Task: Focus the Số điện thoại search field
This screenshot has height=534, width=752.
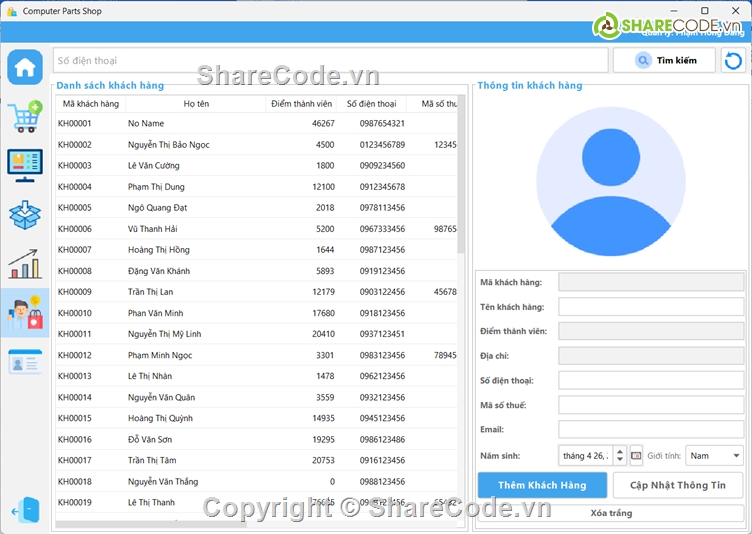Action: [330, 60]
